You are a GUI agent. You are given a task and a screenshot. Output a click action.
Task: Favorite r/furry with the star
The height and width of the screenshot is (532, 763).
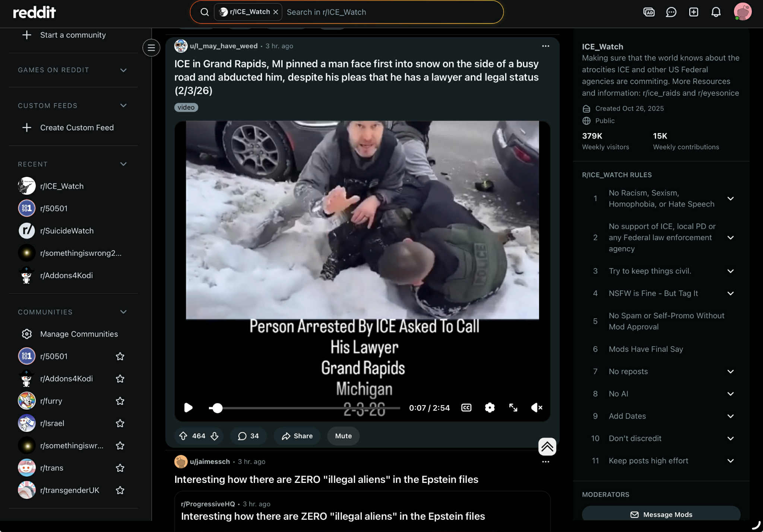(120, 401)
